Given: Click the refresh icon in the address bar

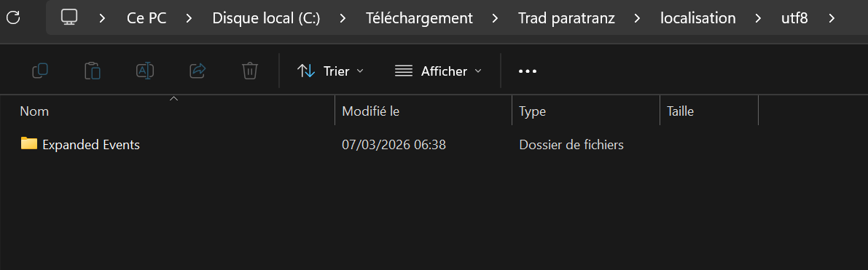Looking at the screenshot, I should point(12,17).
